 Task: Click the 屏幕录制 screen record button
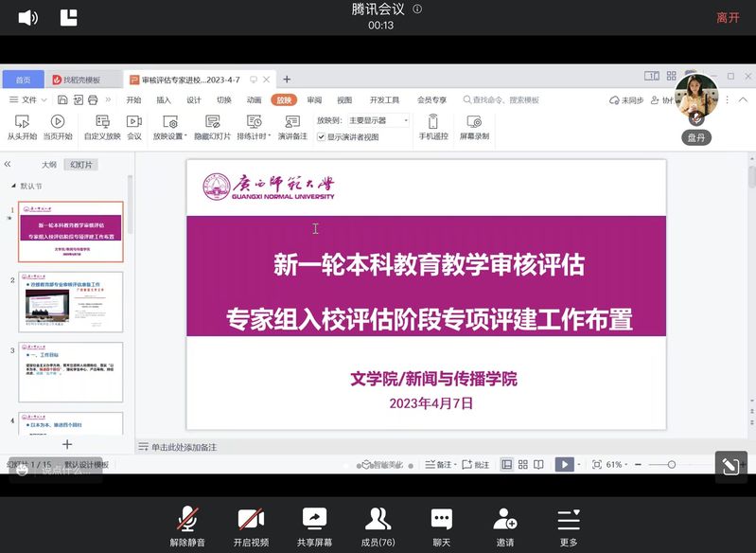coord(474,128)
